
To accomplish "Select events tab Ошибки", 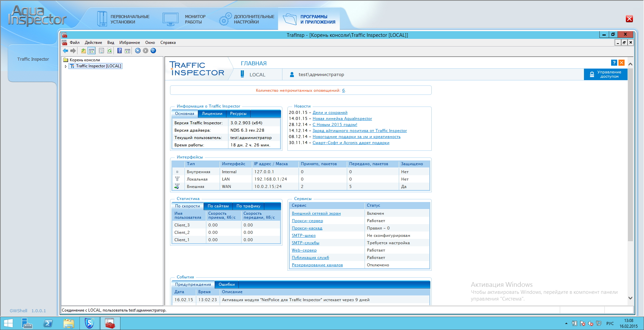I will (227, 284).
